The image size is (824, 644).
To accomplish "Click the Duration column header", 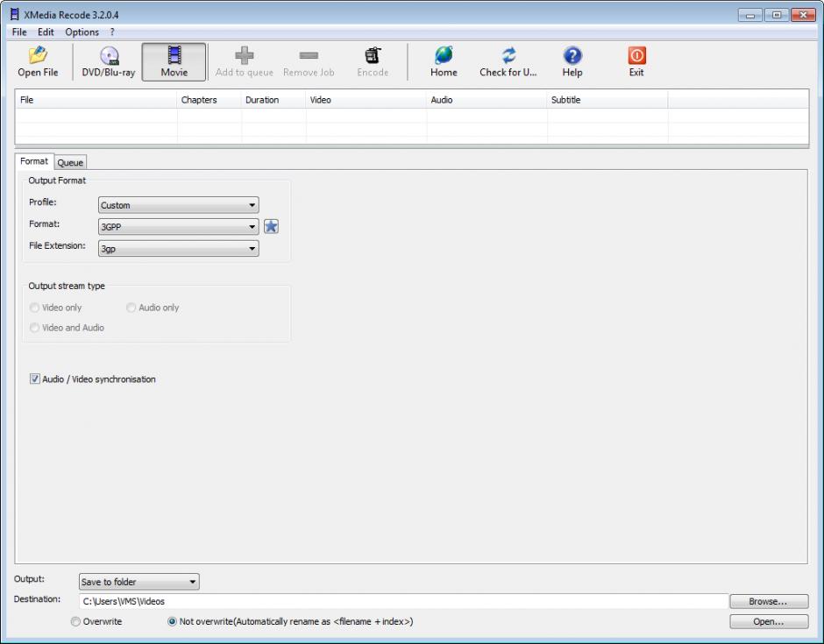I will 273,100.
